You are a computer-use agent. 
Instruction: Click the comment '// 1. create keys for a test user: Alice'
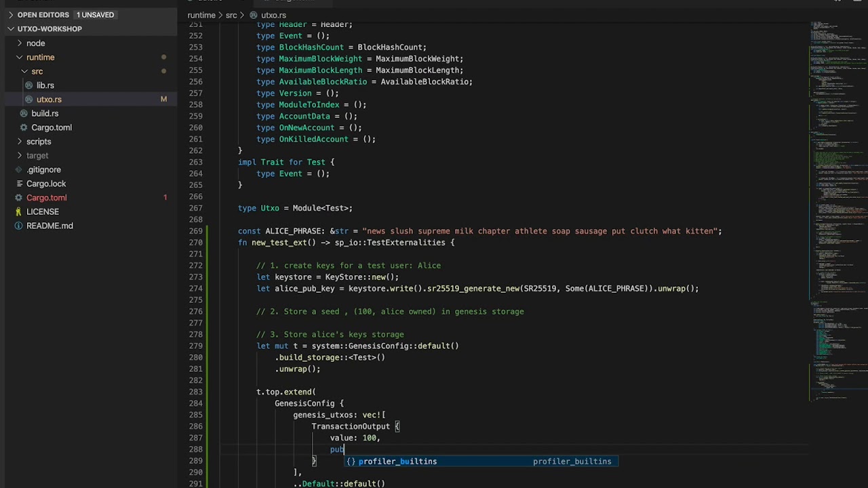pyautogui.click(x=349, y=266)
